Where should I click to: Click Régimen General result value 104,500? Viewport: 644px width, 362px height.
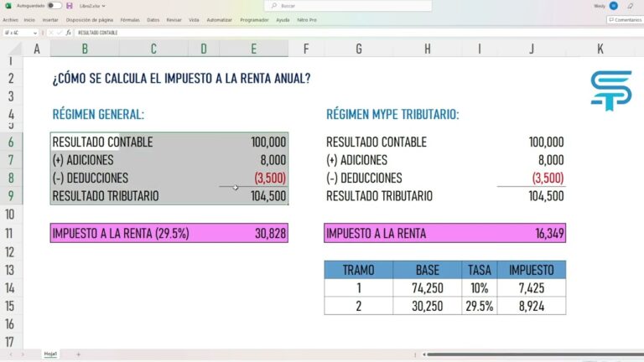click(268, 196)
